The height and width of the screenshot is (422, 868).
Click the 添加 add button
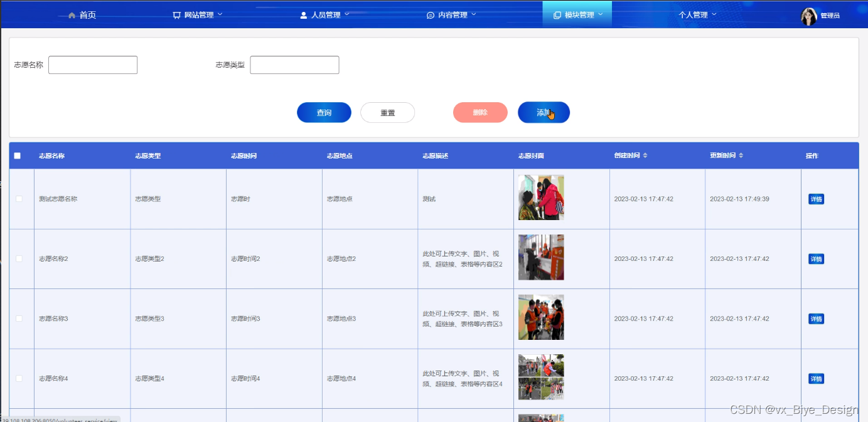click(544, 112)
